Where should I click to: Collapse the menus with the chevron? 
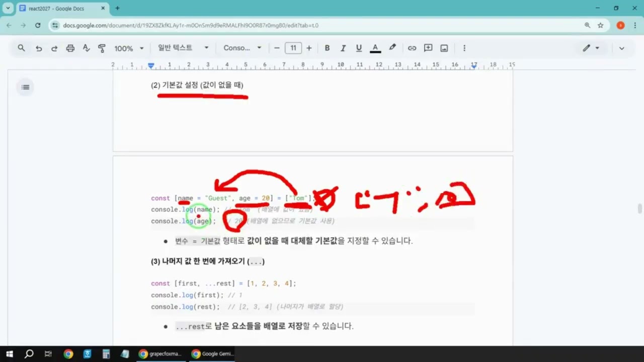tap(621, 48)
